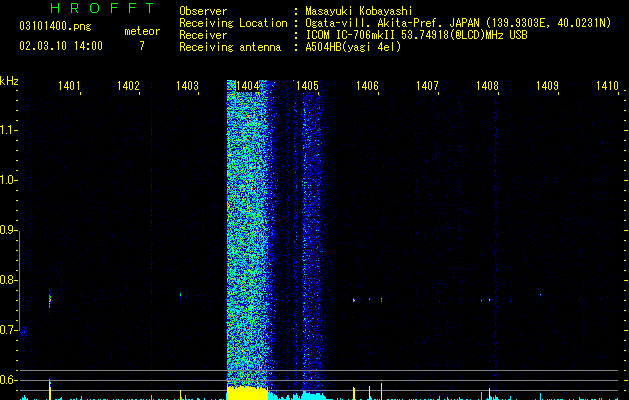Click the cyan power trace beneath the 1405 burst
The height and width of the screenshot is (400, 629).
pyautogui.click(x=312, y=395)
